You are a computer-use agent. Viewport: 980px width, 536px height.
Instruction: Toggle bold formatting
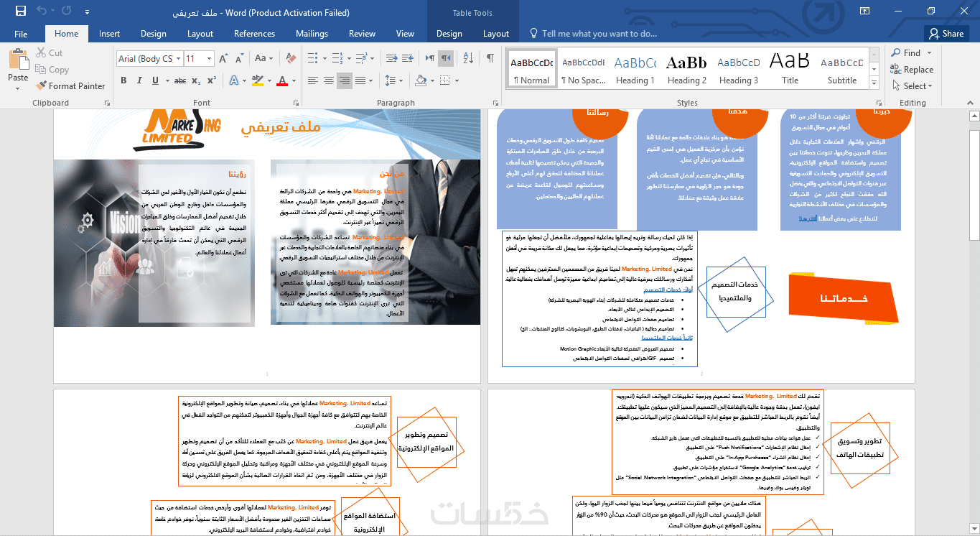(123, 80)
